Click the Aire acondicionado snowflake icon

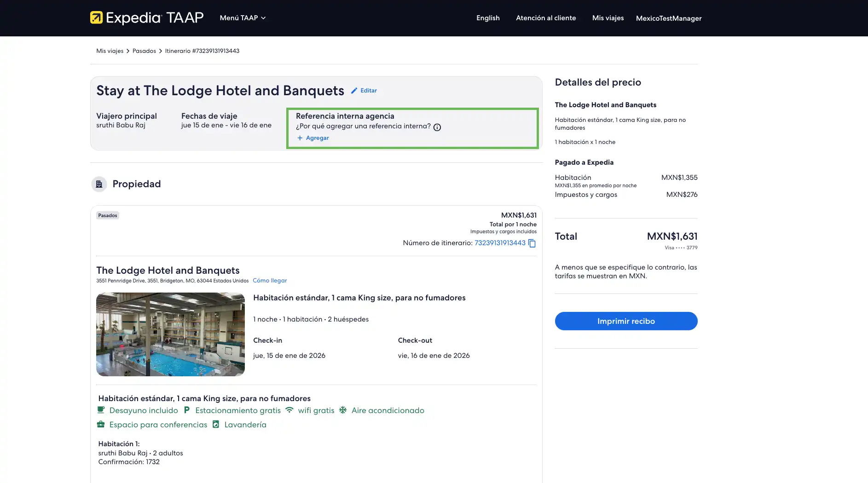[343, 410]
